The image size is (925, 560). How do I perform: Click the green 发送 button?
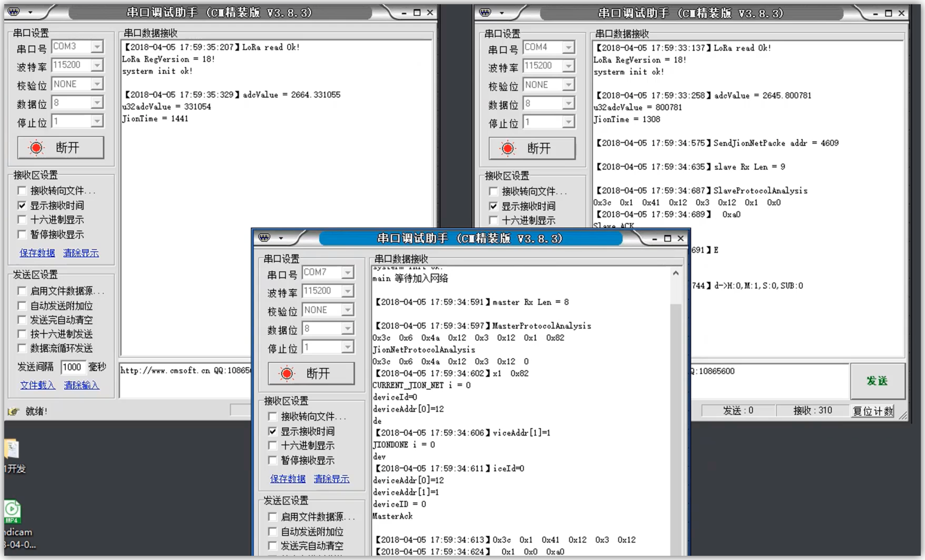[877, 381]
